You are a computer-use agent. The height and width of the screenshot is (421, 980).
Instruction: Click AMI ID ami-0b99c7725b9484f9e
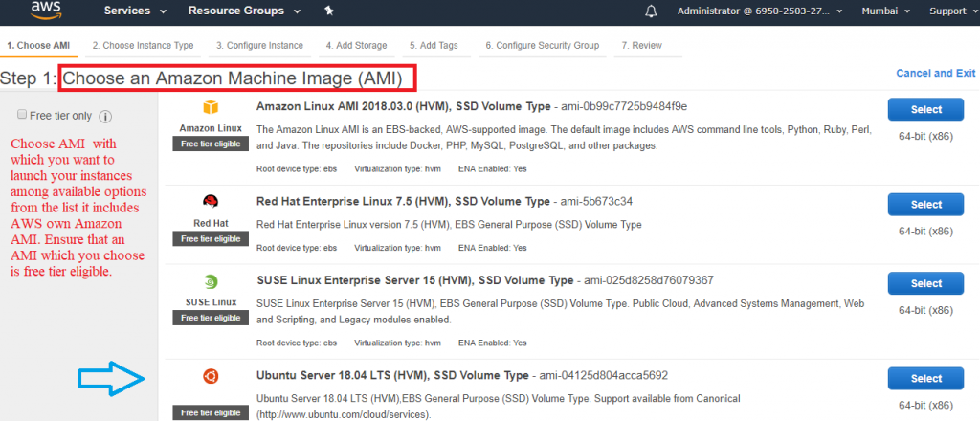click(x=625, y=106)
